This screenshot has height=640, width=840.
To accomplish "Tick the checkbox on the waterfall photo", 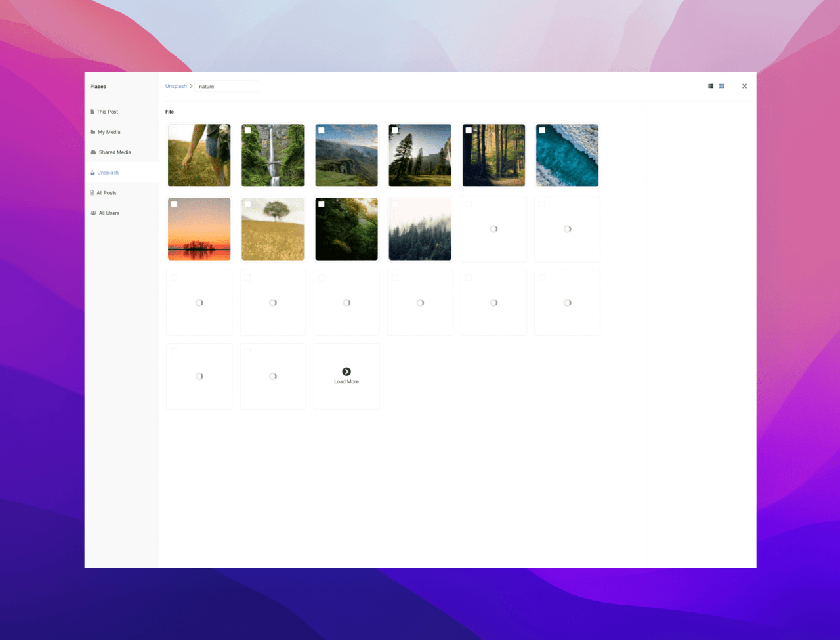I will (x=247, y=131).
